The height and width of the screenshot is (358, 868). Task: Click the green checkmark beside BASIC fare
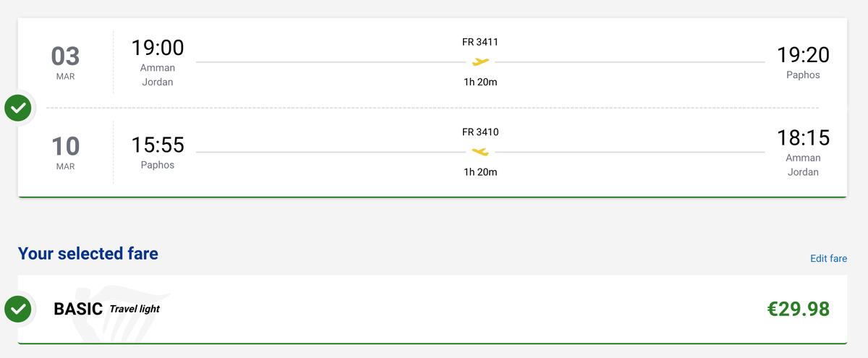18,309
